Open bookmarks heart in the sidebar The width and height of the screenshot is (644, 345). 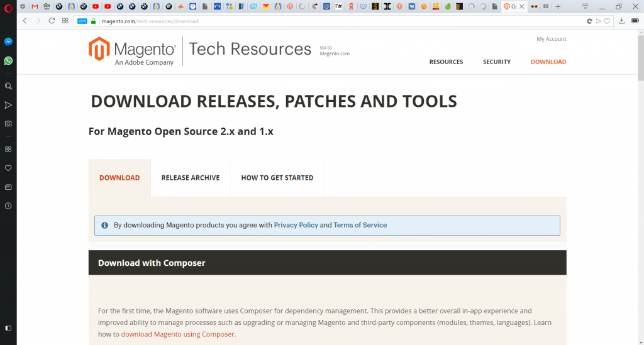click(x=8, y=168)
